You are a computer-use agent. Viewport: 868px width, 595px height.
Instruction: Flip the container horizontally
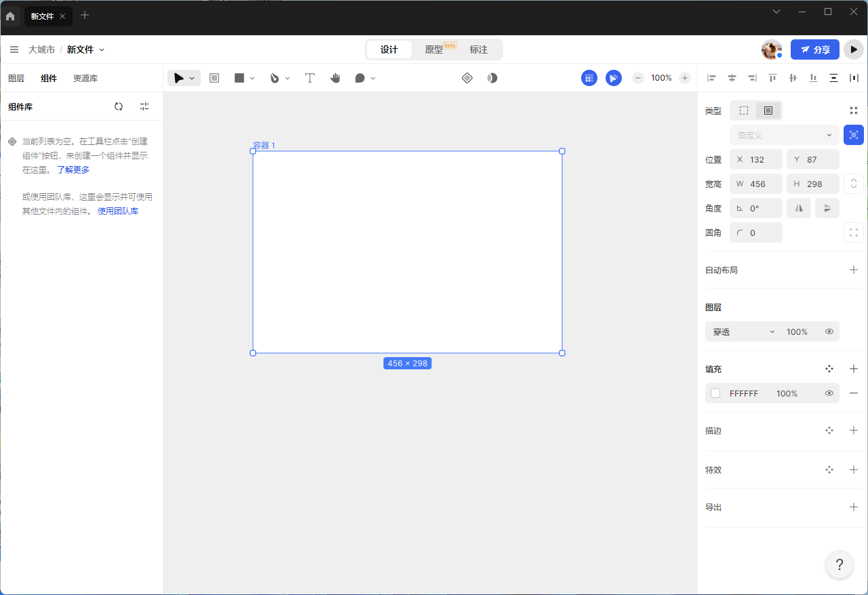799,208
